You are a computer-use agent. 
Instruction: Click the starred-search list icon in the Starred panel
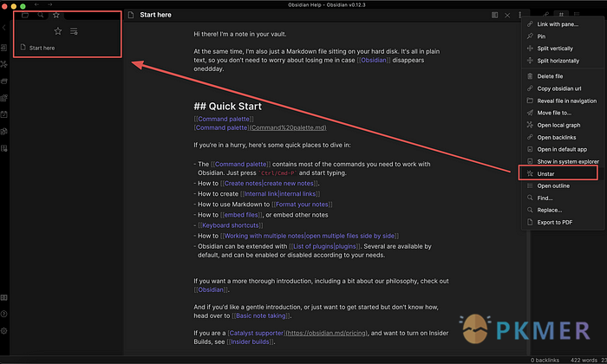click(x=74, y=31)
